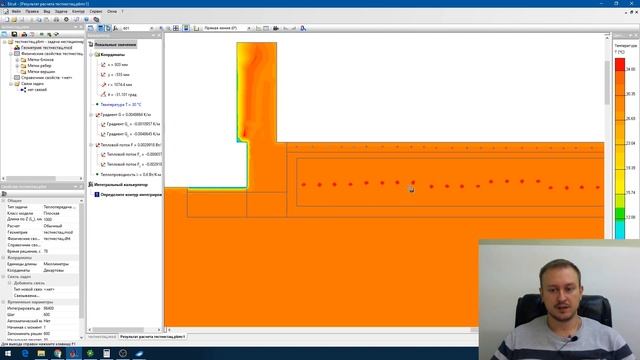Collapse the Физические свойства tree node
640x360 pixels.
coord(11,53)
